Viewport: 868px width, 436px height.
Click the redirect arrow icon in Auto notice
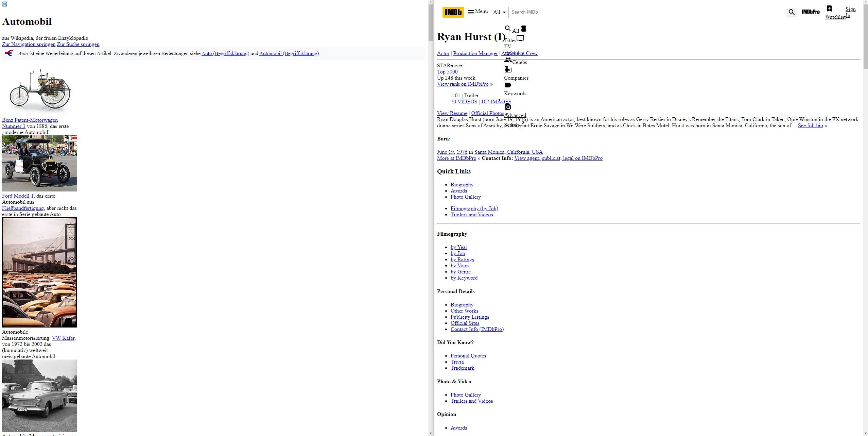click(x=9, y=53)
